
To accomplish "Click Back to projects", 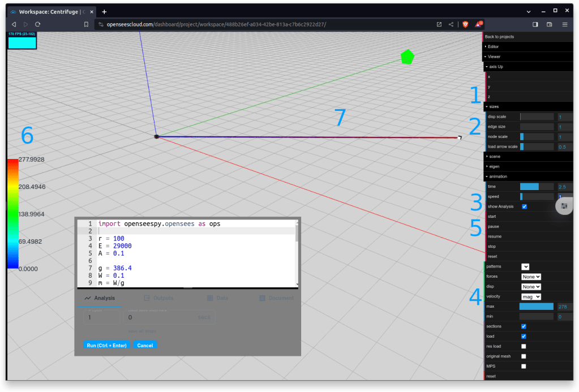I will (x=499, y=37).
